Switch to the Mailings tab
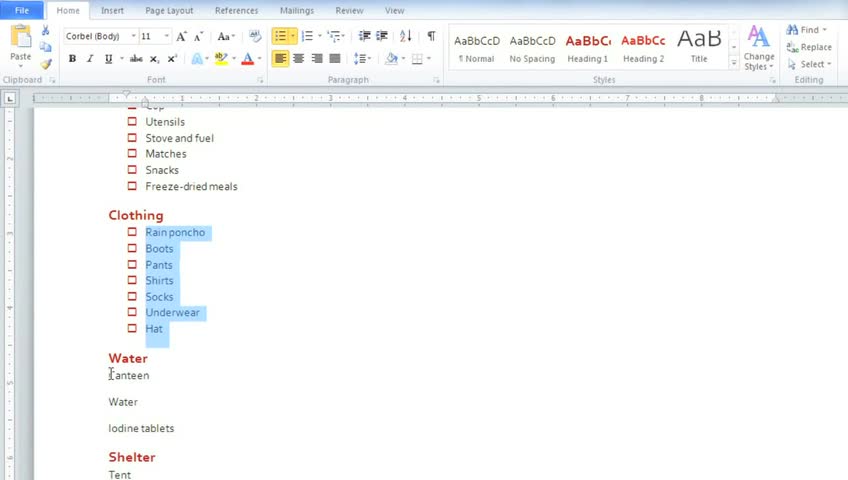848x480 pixels. (297, 10)
